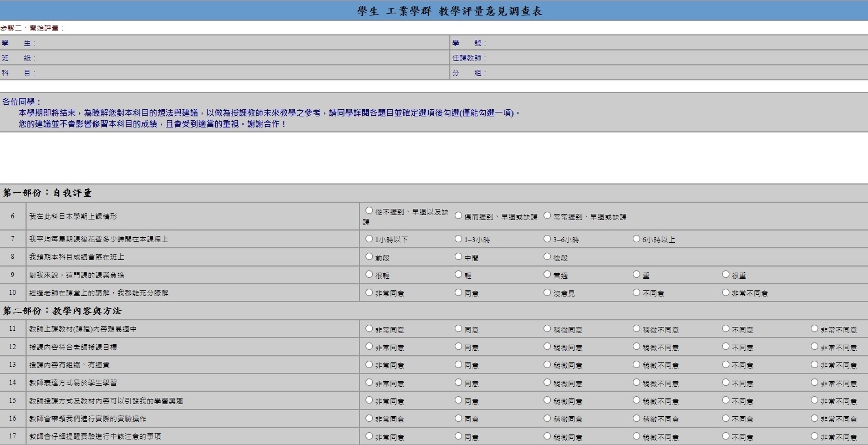The width and height of the screenshot is (868, 445).
Task: Choose '常常遲到、早退或缺課' for question 6
Action: [x=547, y=216]
